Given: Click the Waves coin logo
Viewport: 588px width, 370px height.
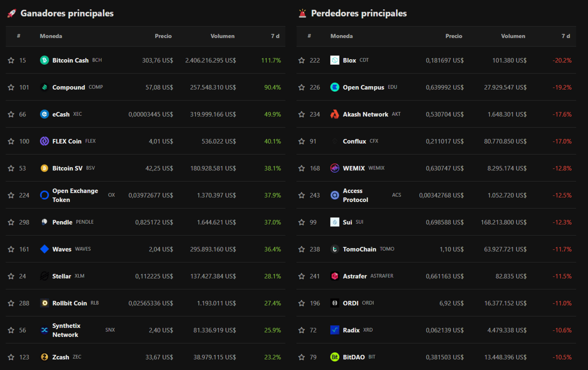Looking at the screenshot, I should point(44,249).
